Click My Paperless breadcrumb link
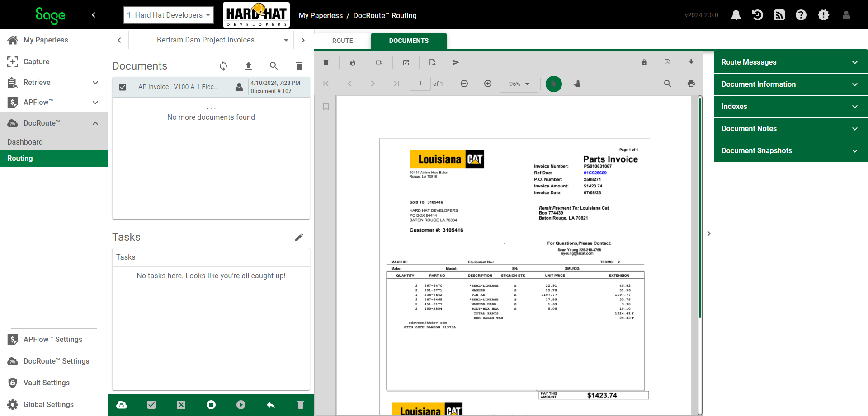This screenshot has height=416, width=868. 321,15
